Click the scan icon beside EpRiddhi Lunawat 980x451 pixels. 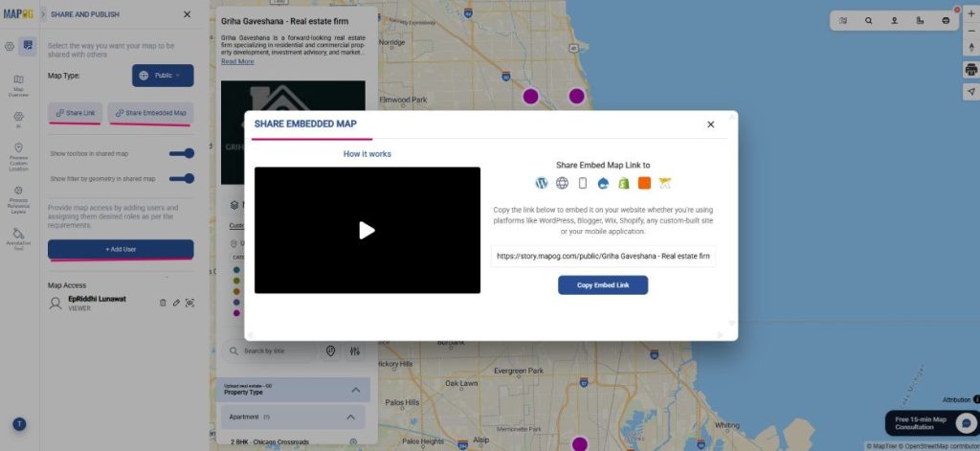pyautogui.click(x=189, y=303)
